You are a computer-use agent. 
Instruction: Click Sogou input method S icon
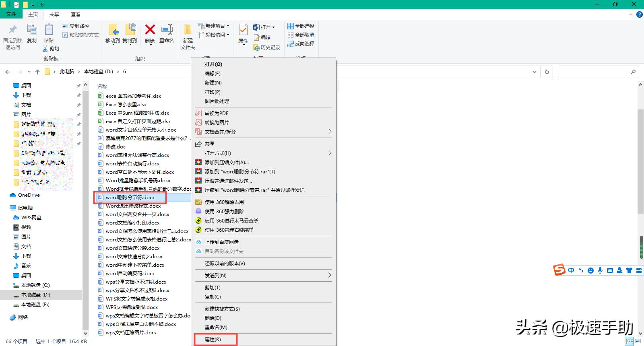pos(559,270)
